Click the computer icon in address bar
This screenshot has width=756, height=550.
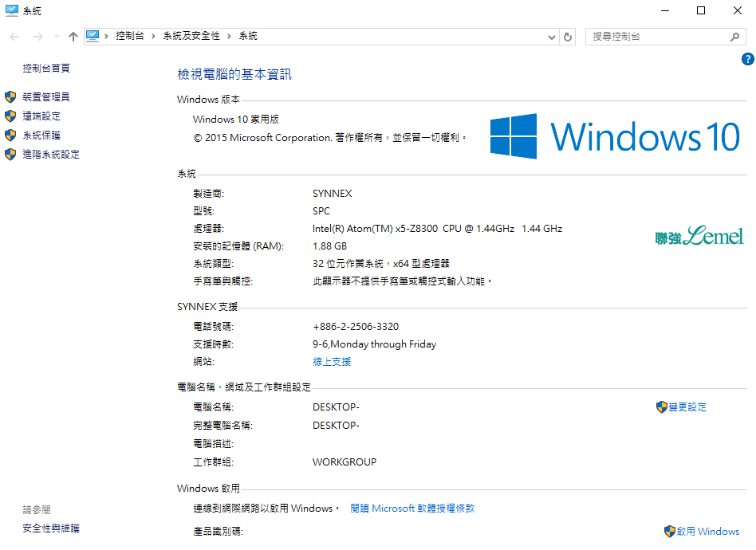(93, 36)
